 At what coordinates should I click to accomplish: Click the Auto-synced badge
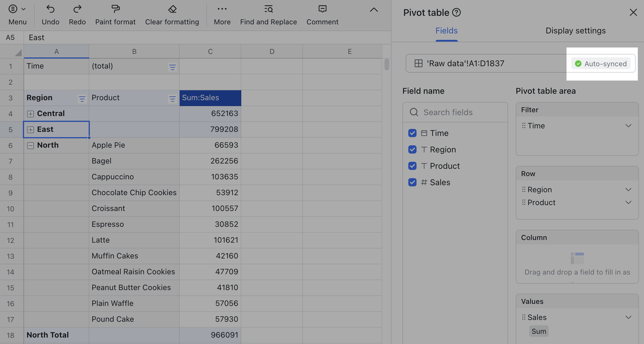602,63
